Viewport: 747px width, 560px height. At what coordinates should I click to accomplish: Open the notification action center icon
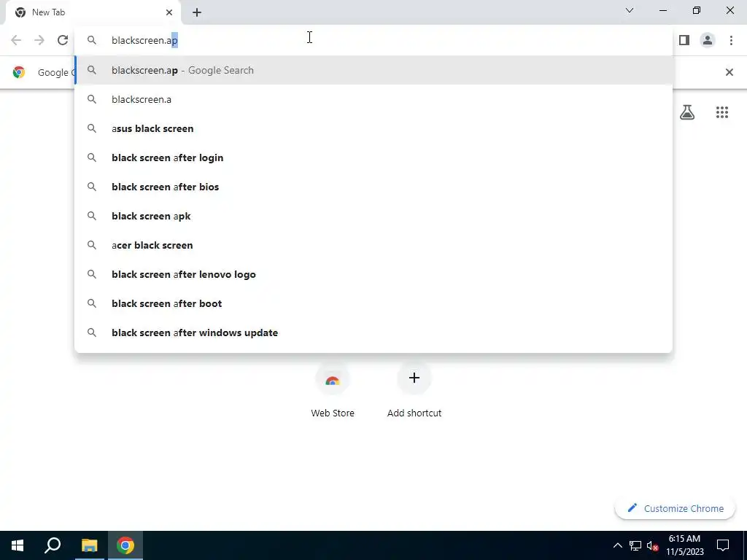click(723, 545)
